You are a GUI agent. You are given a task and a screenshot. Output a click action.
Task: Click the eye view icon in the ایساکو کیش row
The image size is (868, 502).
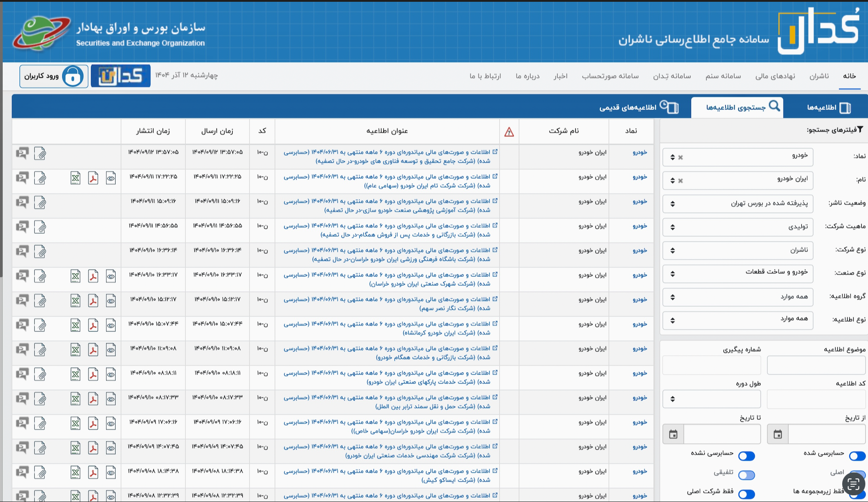[x=111, y=473]
